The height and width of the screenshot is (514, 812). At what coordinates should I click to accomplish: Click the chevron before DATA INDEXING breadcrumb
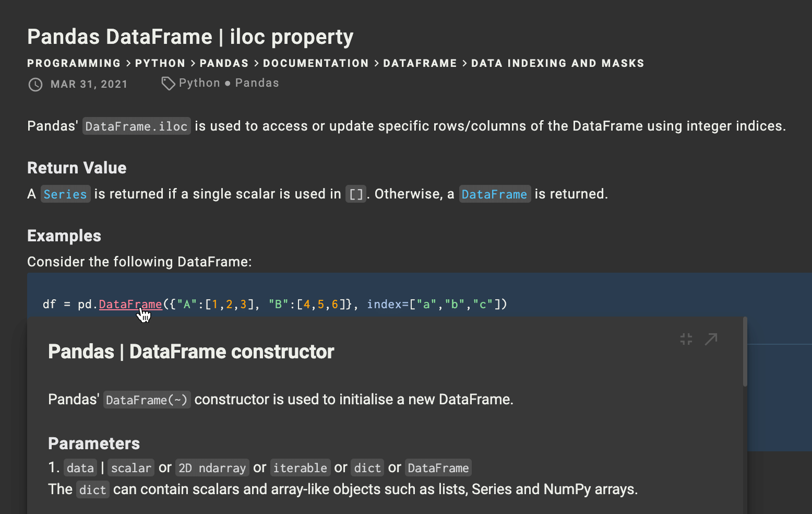click(464, 63)
